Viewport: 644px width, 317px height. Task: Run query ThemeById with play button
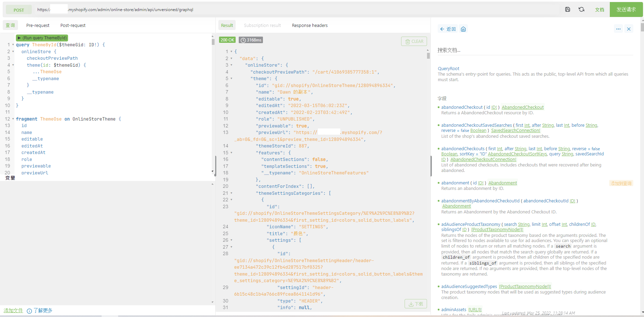[x=42, y=38]
